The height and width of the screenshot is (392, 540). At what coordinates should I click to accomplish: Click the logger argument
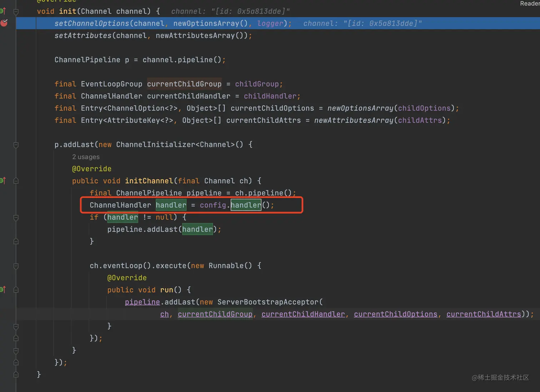coord(270,23)
